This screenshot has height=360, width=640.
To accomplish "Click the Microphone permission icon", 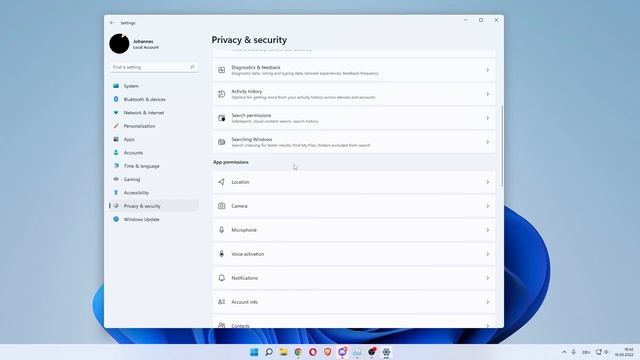I will click(x=222, y=230).
